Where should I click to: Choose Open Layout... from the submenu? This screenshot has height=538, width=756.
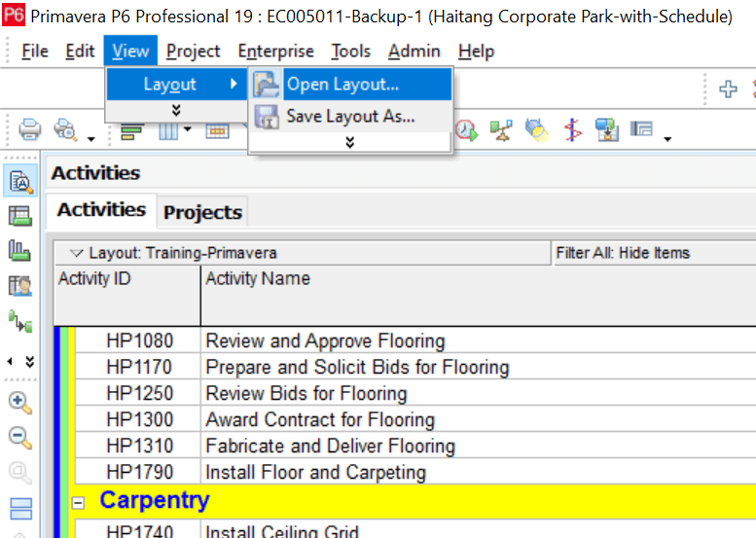(x=351, y=85)
